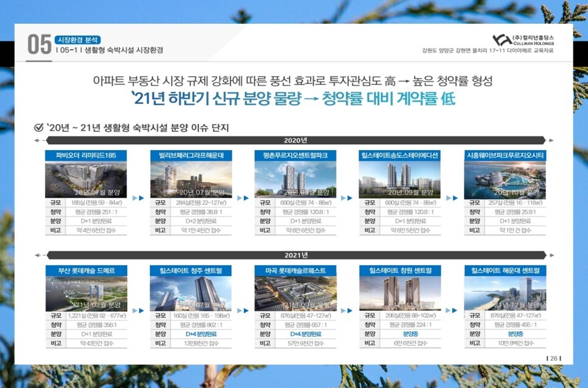The image size is (588, 388).
Task: Open the 힐스테이트 해운대 센트럴 image
Action: coord(505,294)
